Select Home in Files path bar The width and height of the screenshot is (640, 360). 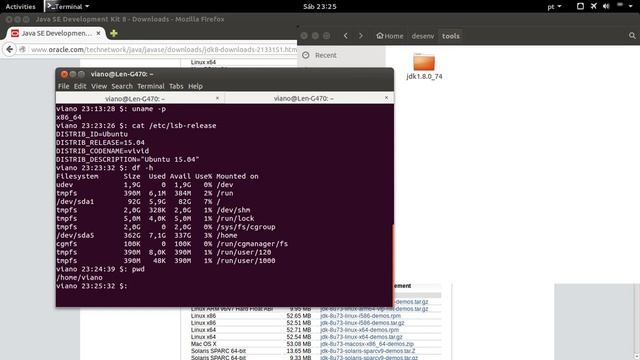[390, 36]
